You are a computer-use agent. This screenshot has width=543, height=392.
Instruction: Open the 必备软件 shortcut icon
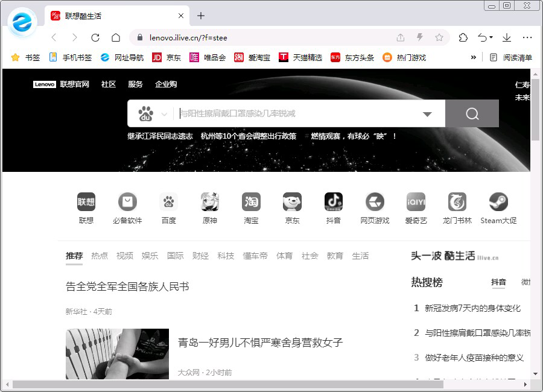coord(127,201)
